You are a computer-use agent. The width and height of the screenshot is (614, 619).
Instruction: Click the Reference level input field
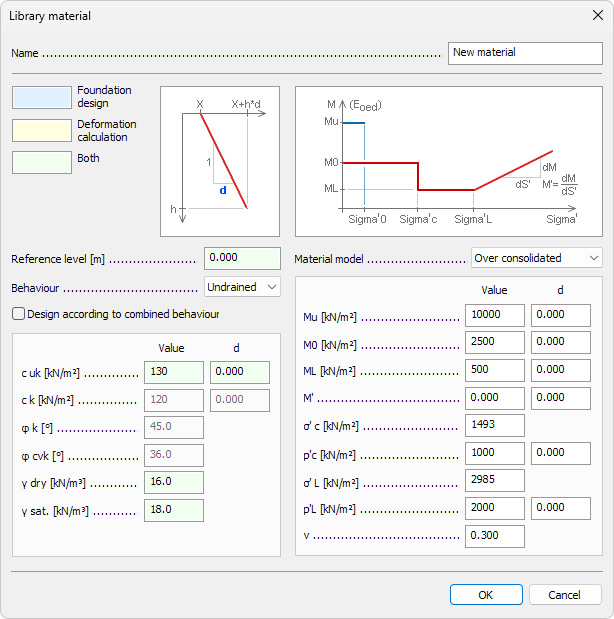(x=241, y=258)
